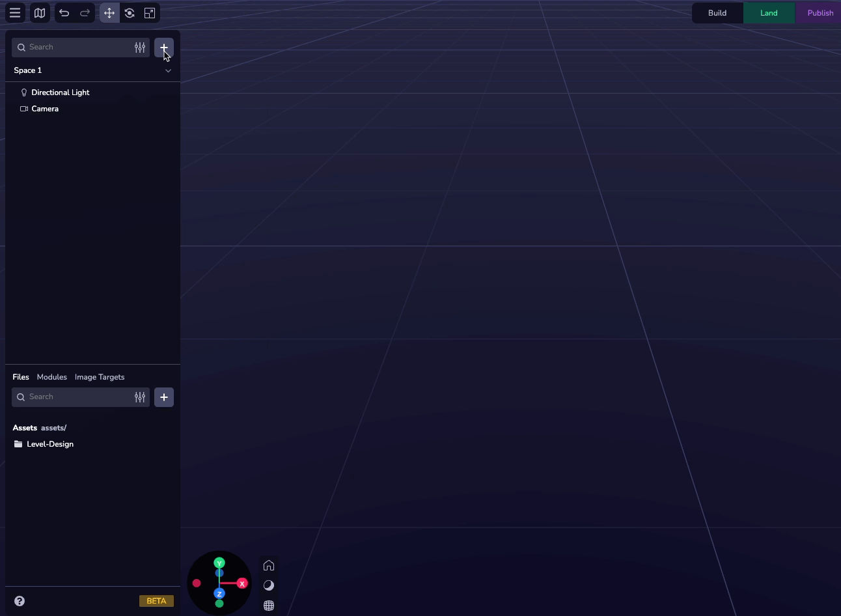The height and width of the screenshot is (616, 841).
Task: Switch to the Modules tab
Action: click(x=51, y=376)
